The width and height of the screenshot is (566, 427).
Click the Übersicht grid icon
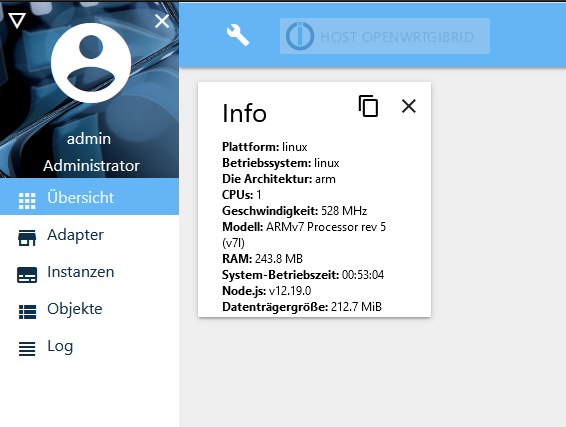click(27, 201)
